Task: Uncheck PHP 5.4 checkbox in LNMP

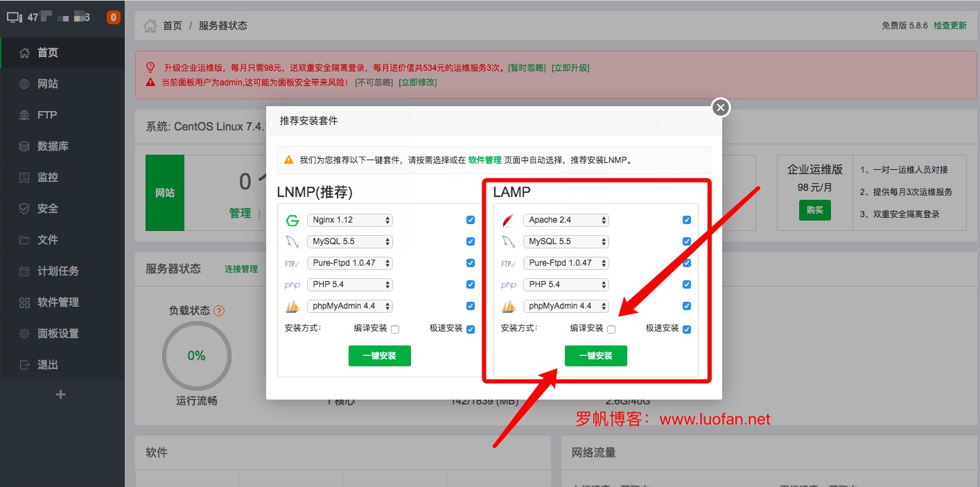Action: coord(471,284)
